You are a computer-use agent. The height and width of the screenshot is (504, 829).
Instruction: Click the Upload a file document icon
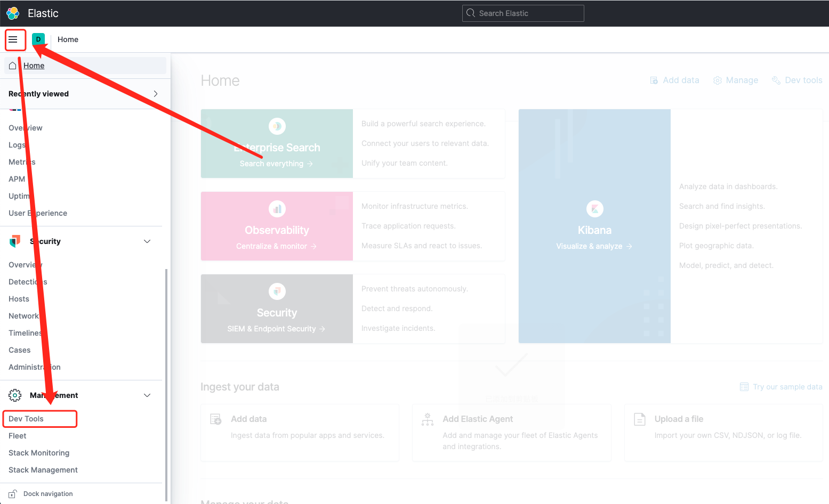[639, 419]
